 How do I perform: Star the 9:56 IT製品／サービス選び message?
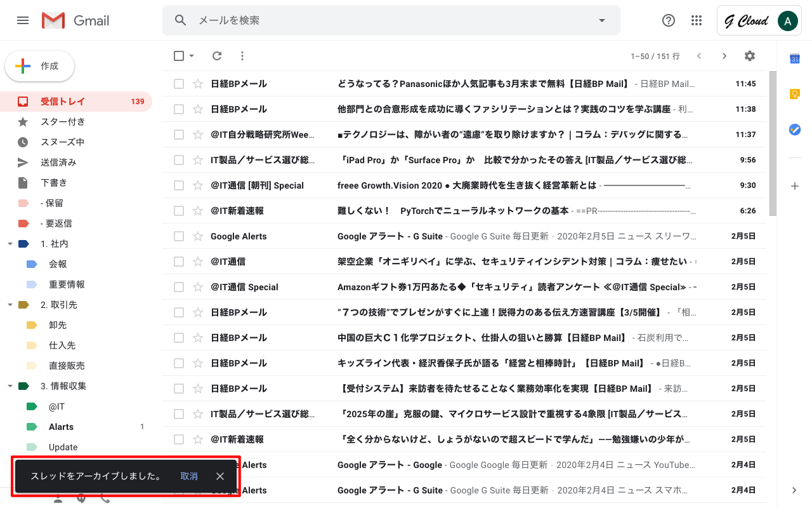198,160
